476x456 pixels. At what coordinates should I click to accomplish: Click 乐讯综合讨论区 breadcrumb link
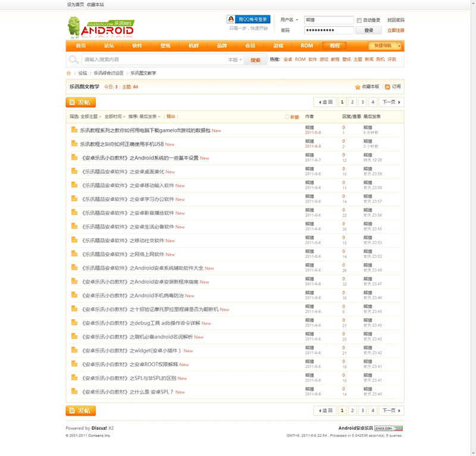[108, 73]
